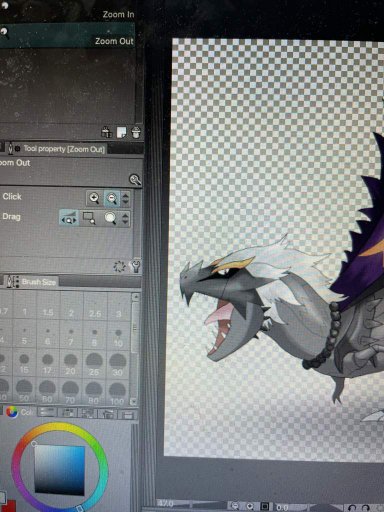Click the zoom out button in status bar
Viewport: 384px width, 512px height.
235,506
